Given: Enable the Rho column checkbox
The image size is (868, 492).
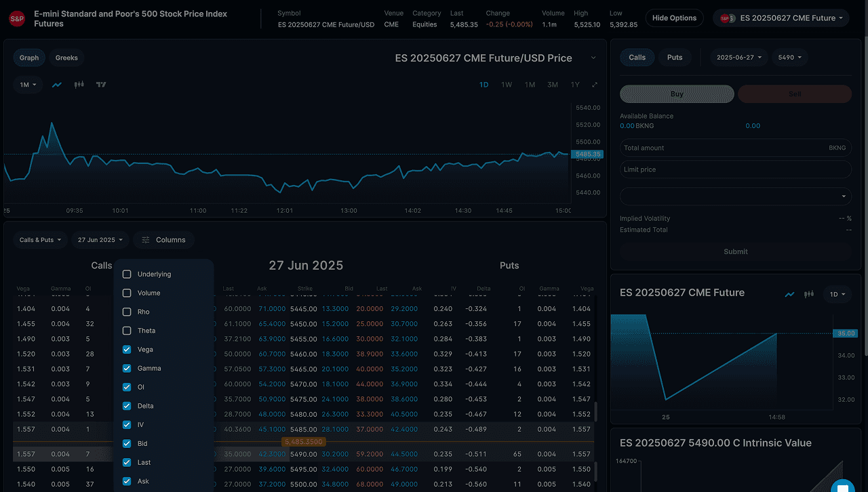Looking at the screenshot, I should (127, 312).
